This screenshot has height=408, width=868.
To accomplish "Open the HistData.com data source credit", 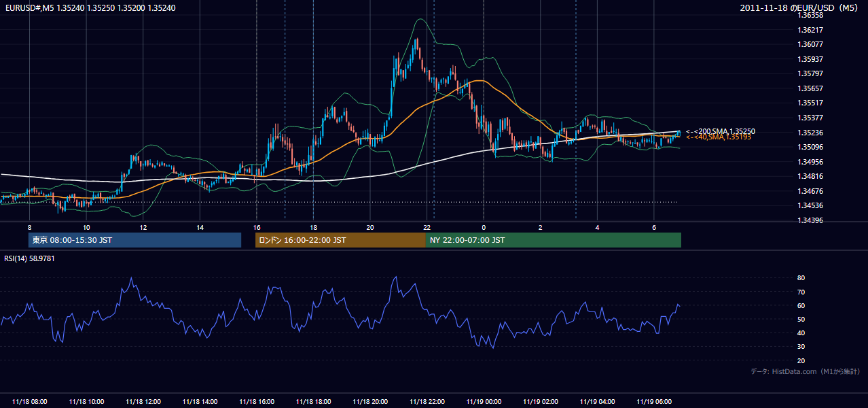I will click(806, 371).
